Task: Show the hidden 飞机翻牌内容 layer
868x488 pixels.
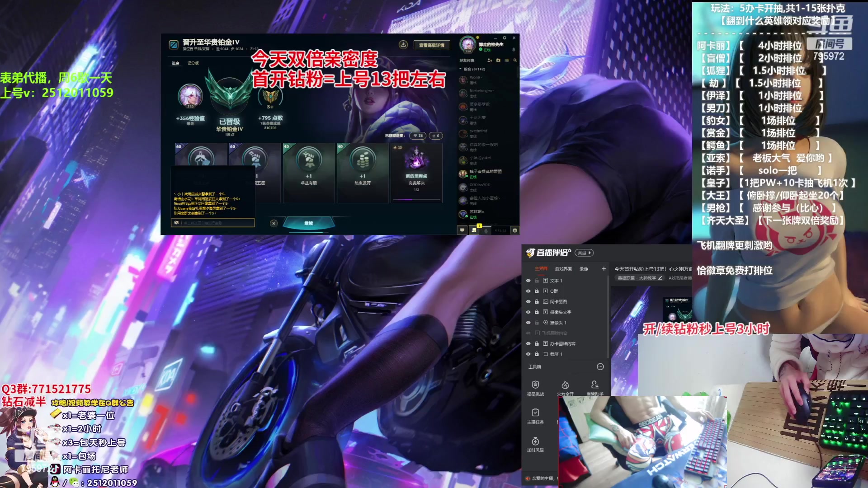Action: tap(528, 333)
